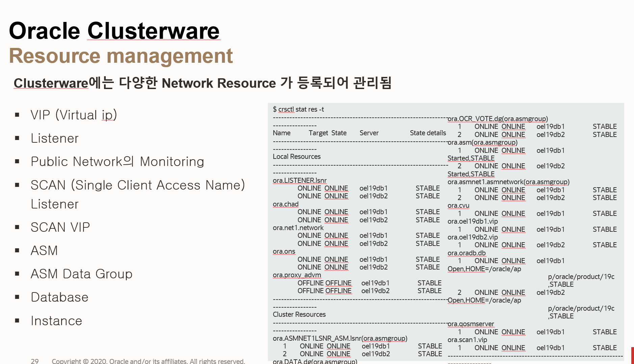The width and height of the screenshot is (634, 364).
Task: Click 'ora.asmnet1.asmnetwork(ora.asmgroup)' resource
Action: pos(509,182)
